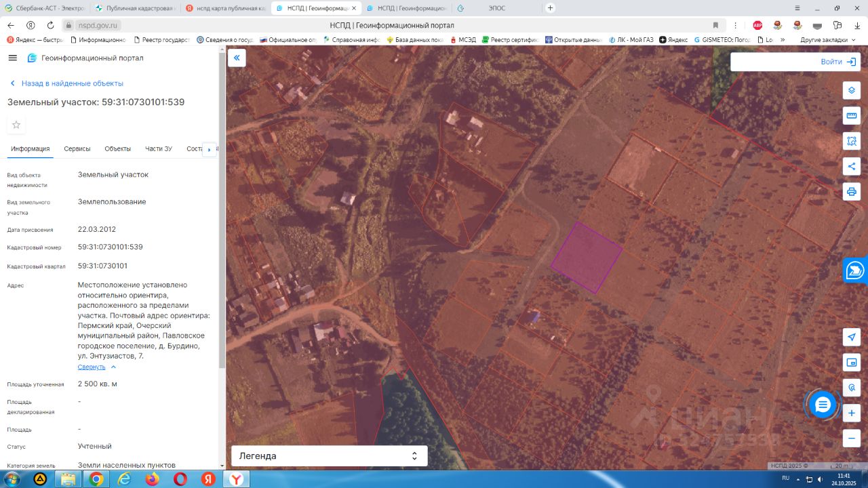Select the ruler measurement tool
The height and width of the screenshot is (488, 868).
pyautogui.click(x=852, y=116)
